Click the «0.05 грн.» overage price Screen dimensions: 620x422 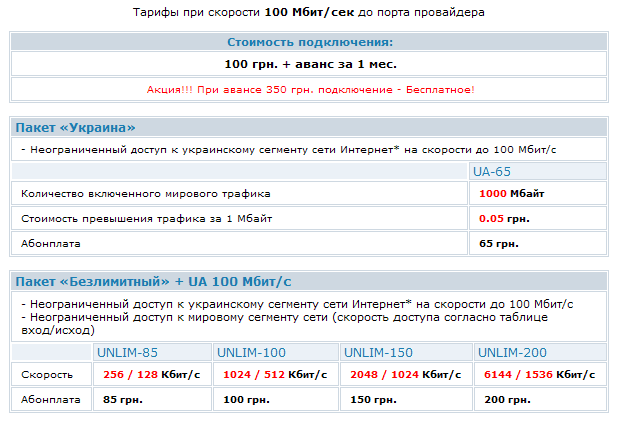pos(504,218)
